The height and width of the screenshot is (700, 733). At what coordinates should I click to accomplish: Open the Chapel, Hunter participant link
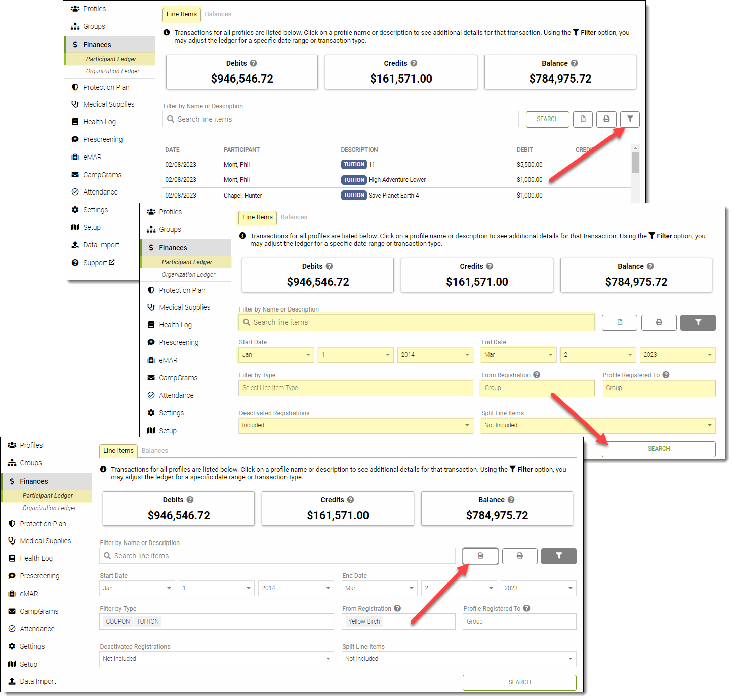(242, 196)
